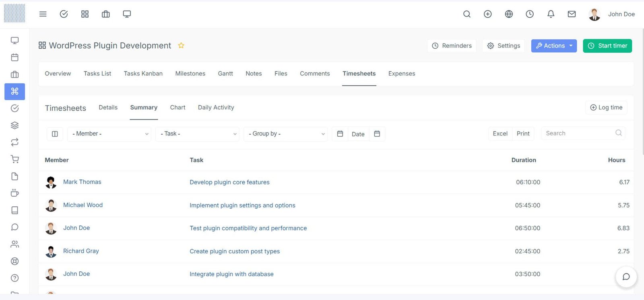The image size is (644, 300).
Task: Open the messages envelope icon
Action: (x=572, y=14)
